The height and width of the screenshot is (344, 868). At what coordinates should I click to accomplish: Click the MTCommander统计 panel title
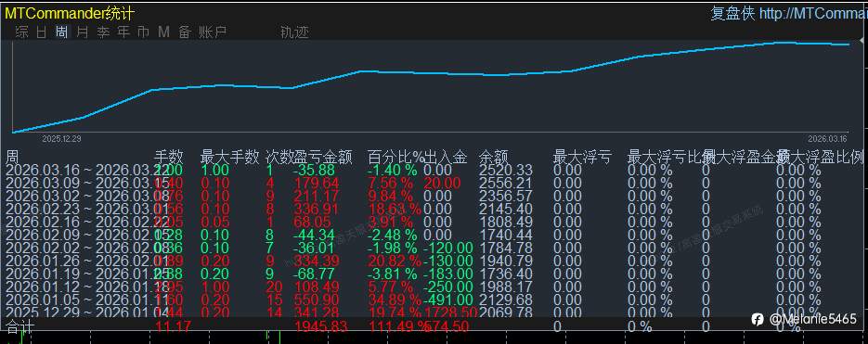[x=70, y=13]
